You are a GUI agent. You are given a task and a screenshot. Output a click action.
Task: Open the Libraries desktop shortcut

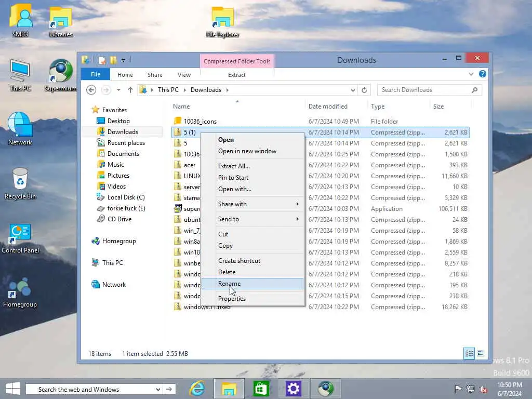click(61, 21)
